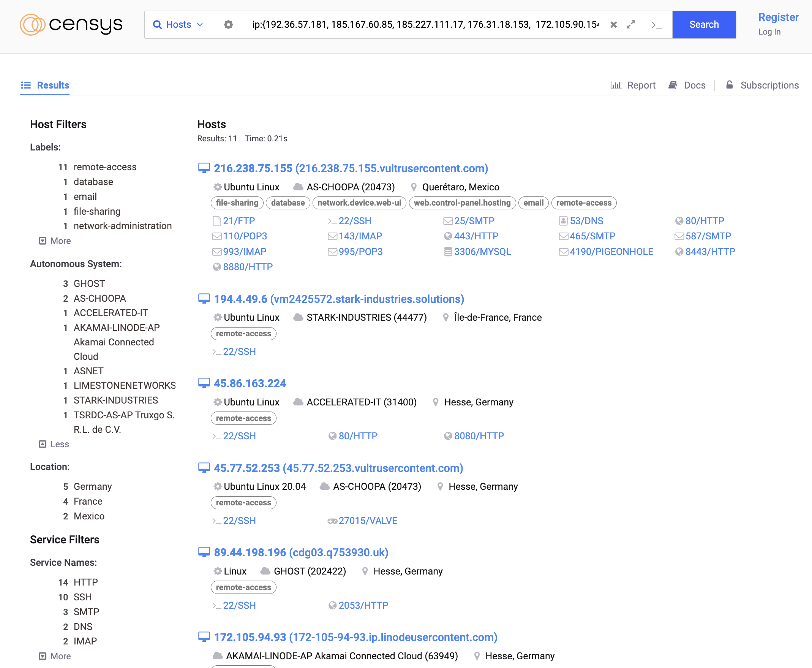Collapse Autonomous System list with Less
This screenshot has height=668, width=812.
54,444
